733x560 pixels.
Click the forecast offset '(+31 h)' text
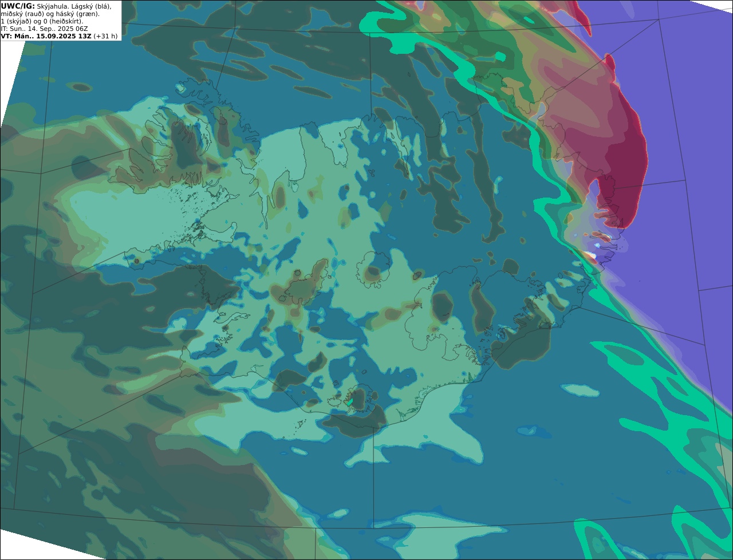[106, 36]
